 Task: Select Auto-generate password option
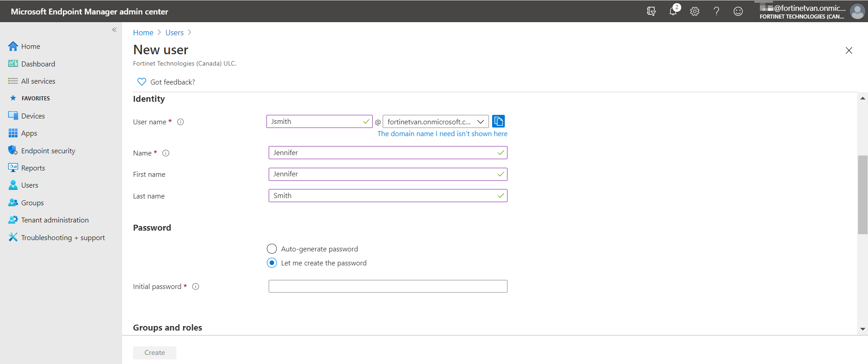272,249
